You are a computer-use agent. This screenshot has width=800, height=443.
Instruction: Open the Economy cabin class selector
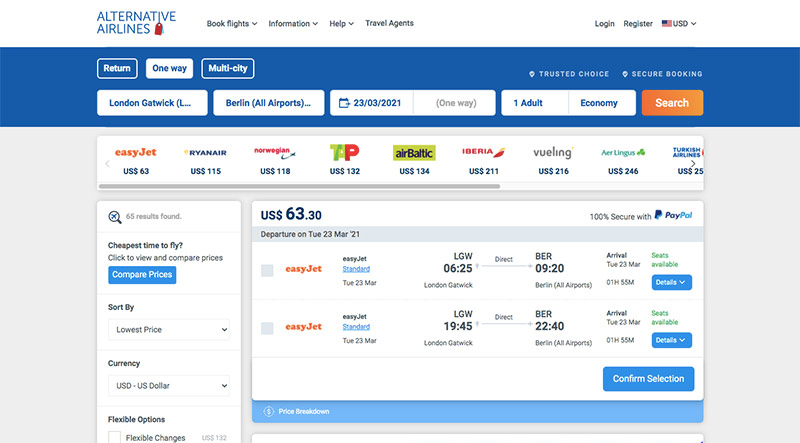(x=602, y=103)
